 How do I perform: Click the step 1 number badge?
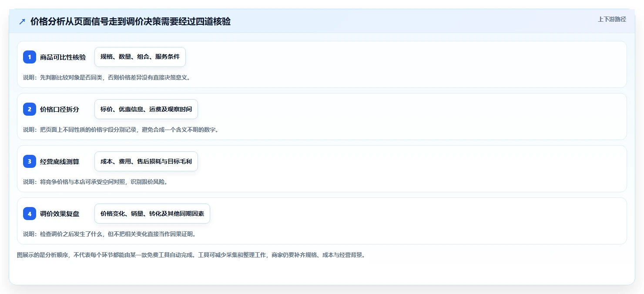30,57
